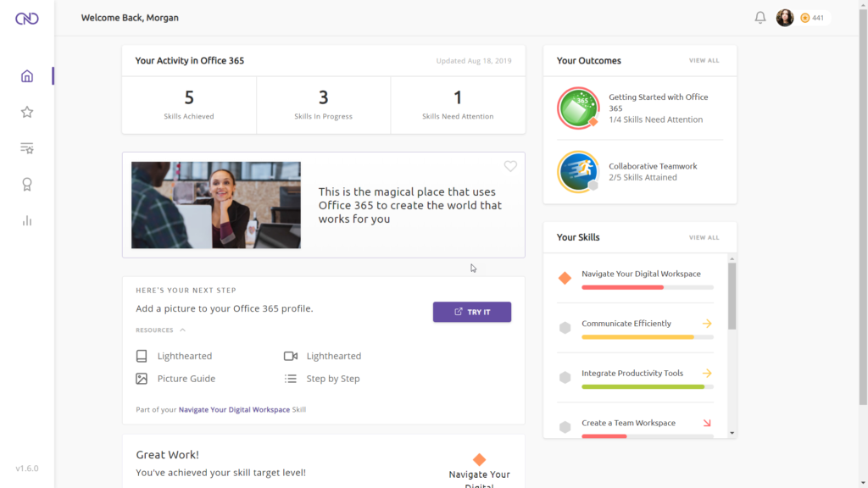Collapse the Resources section
This screenshot has width=868, height=488.
click(160, 330)
